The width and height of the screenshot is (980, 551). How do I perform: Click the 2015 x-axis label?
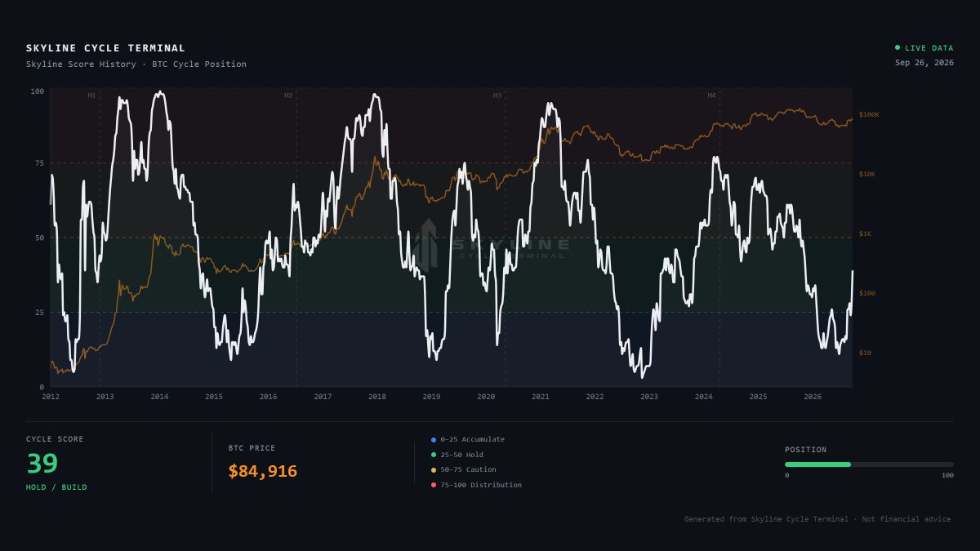214,397
